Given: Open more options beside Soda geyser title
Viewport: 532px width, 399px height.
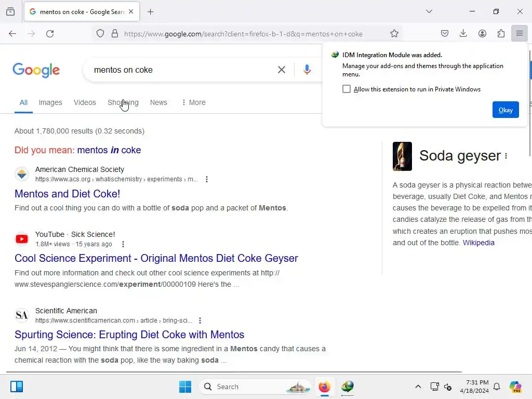Looking at the screenshot, I should tap(506, 156).
